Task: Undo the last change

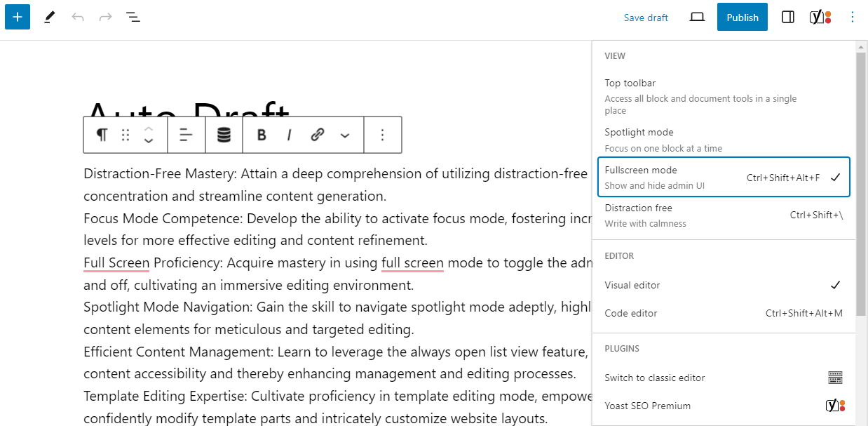Action: (77, 17)
